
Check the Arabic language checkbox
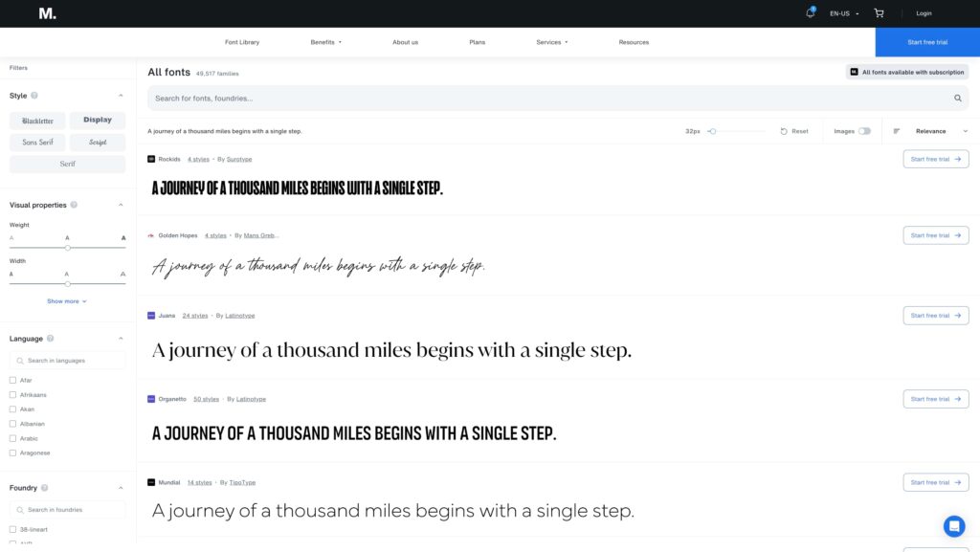(12, 438)
